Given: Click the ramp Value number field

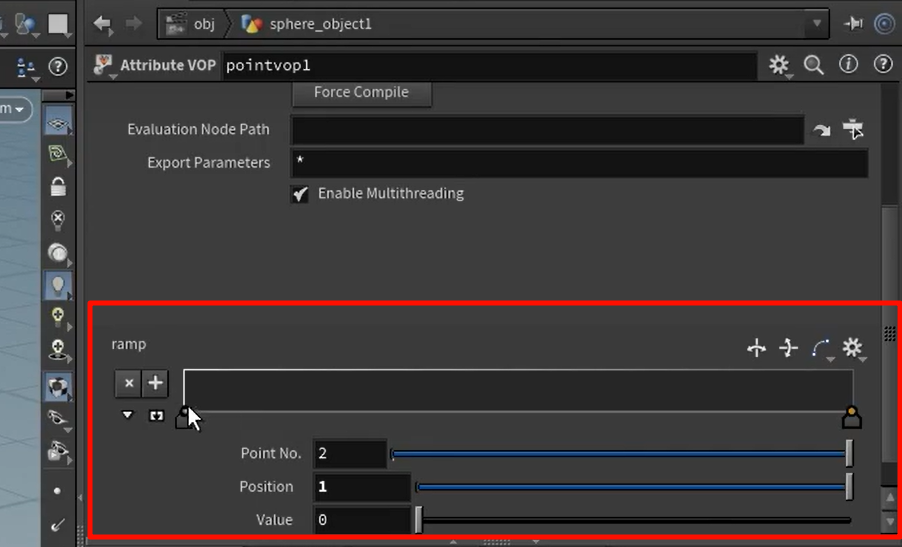Looking at the screenshot, I should (362, 521).
